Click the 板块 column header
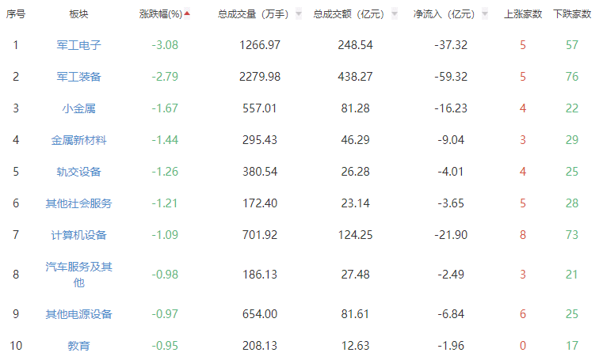Screen dimensions: 599x364 pyautogui.click(x=78, y=14)
